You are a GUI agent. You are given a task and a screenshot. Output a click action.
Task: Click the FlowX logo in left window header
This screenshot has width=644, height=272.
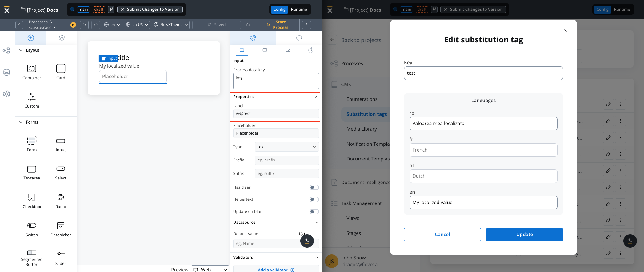7,10
